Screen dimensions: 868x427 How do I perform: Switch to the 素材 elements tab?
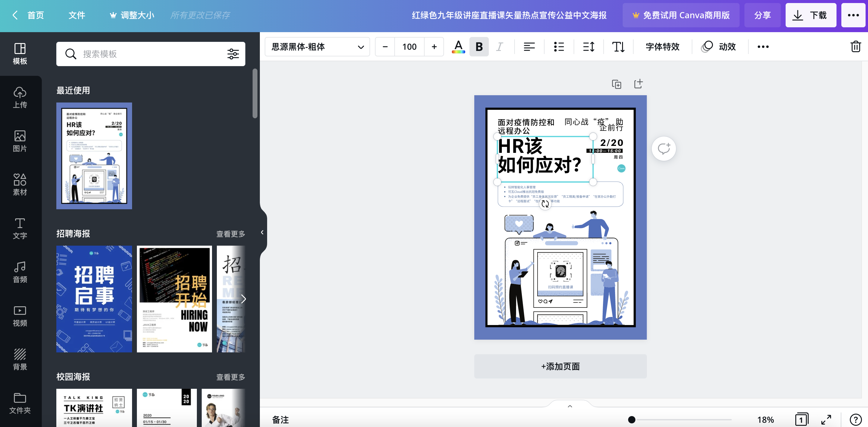tap(20, 184)
